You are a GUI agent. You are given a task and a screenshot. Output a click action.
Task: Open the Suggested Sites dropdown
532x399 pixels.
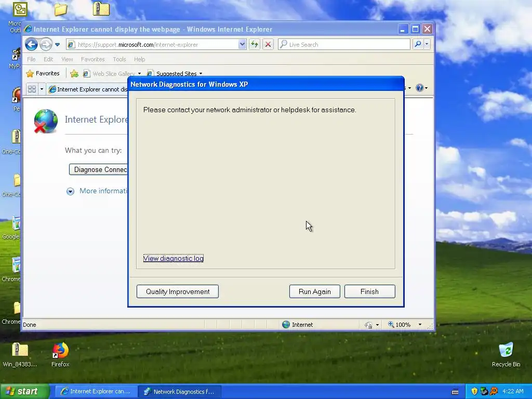175,74
